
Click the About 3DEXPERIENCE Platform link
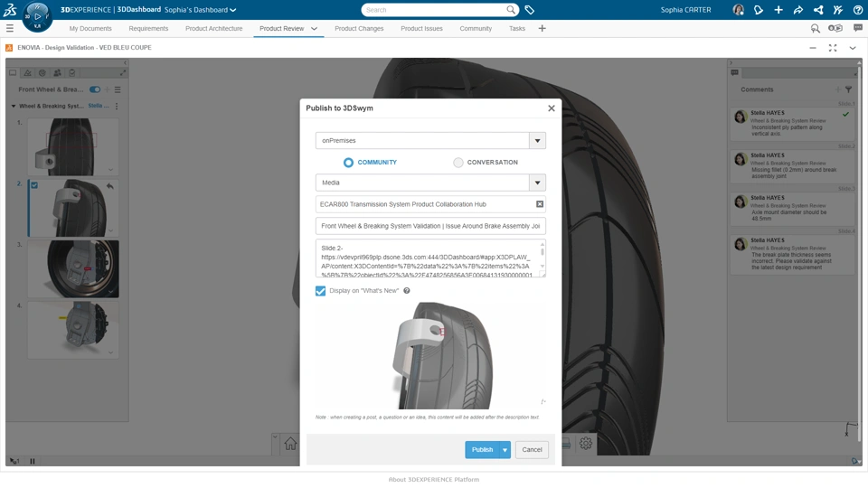click(x=434, y=480)
